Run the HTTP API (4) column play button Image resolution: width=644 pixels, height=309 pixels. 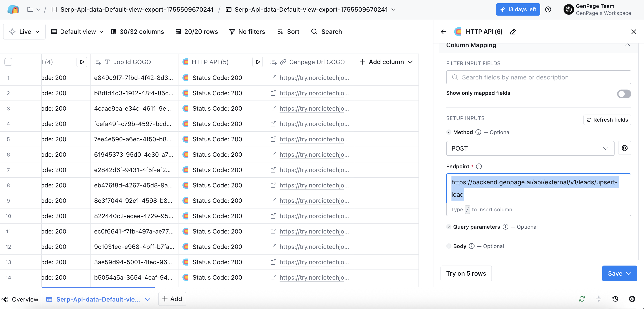tap(82, 62)
